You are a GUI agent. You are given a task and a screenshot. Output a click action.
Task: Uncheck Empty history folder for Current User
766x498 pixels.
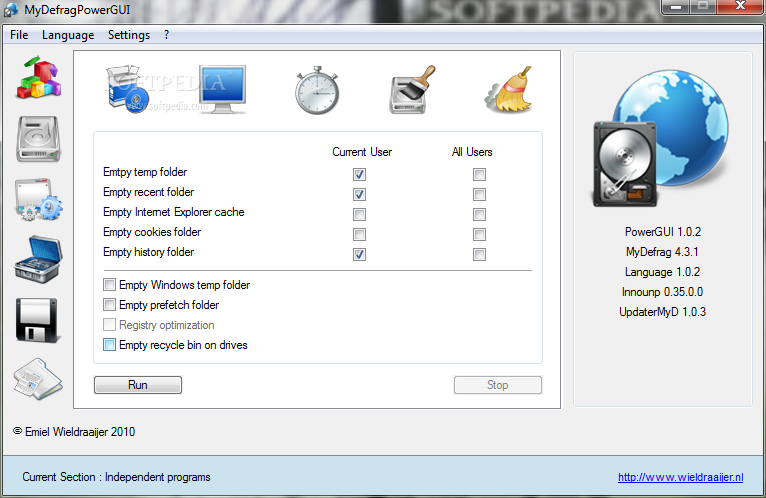coord(360,255)
